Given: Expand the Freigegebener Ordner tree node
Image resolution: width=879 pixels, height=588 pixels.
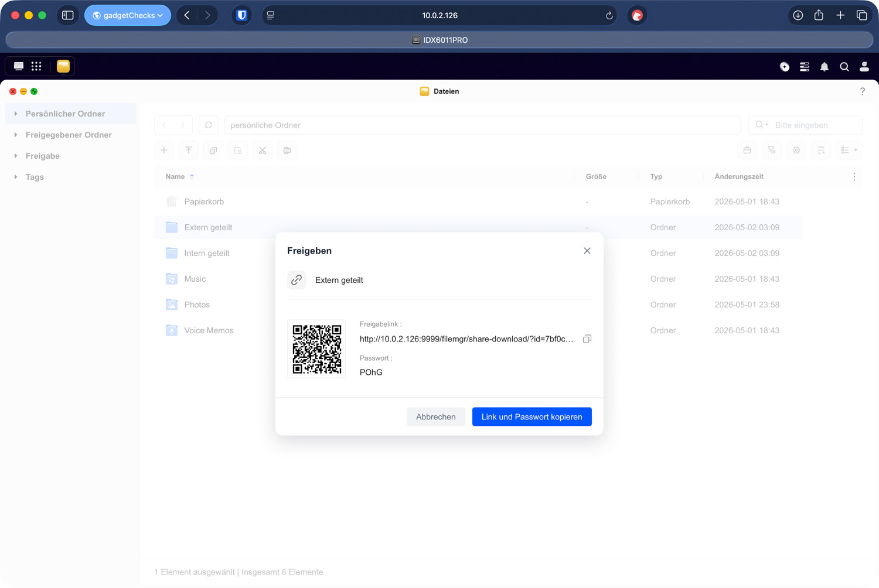Looking at the screenshot, I should tap(16, 135).
